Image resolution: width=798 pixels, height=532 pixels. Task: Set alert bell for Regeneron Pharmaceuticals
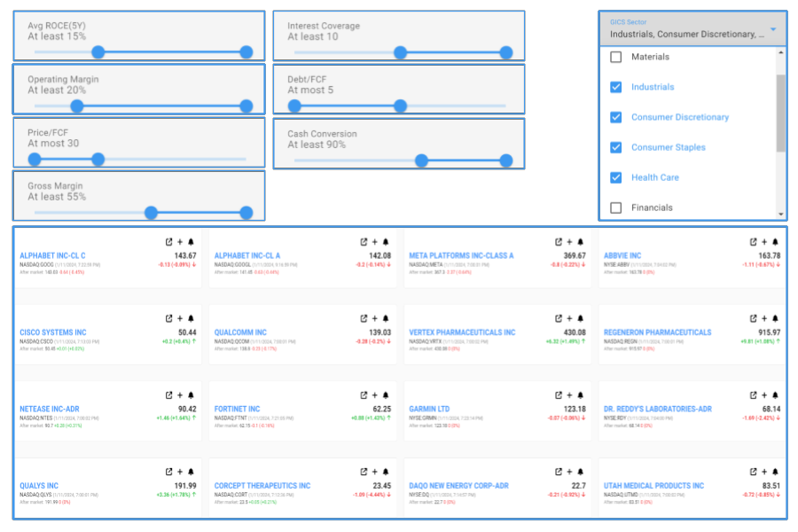tap(775, 318)
